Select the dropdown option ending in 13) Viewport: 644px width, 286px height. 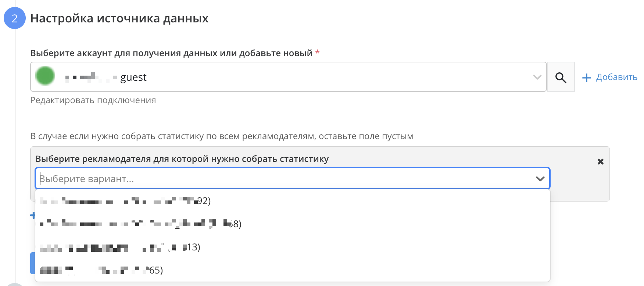292,247
